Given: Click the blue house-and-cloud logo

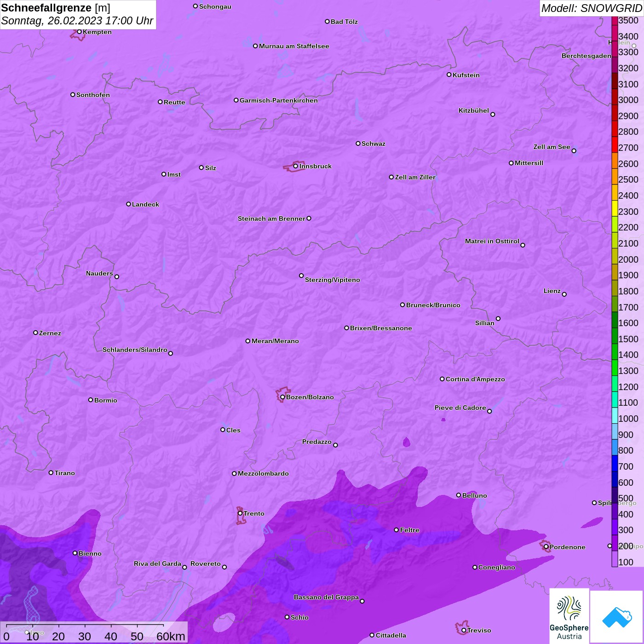Looking at the screenshot, I should click(x=616, y=616).
